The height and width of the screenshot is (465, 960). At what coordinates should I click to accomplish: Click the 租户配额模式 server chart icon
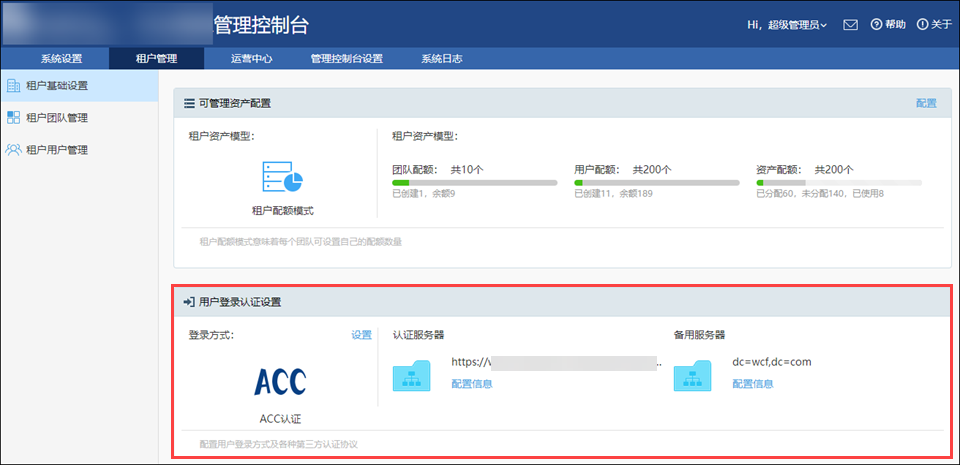pos(282,176)
